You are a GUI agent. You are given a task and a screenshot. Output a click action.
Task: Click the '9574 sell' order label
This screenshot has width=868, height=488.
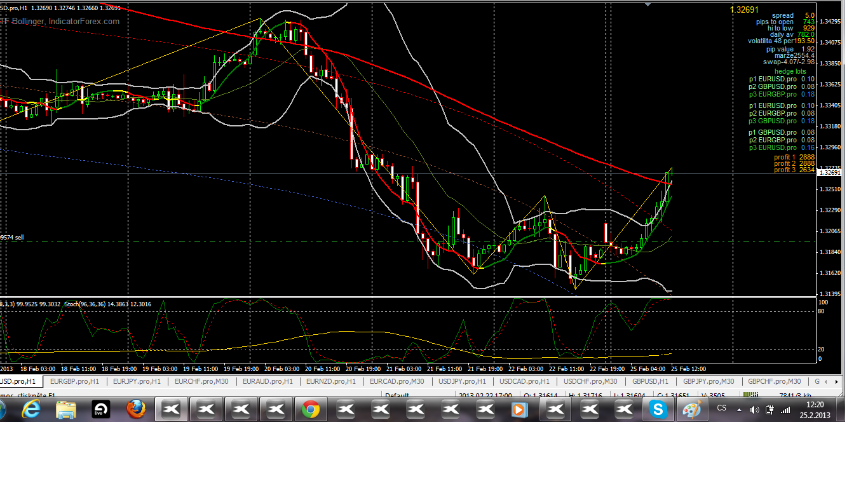(12, 237)
